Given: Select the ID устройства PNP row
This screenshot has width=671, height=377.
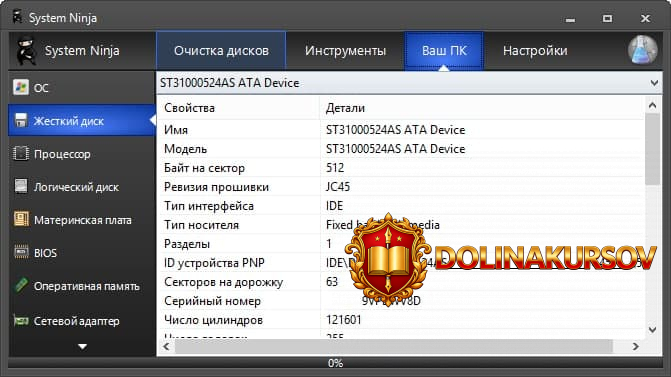Looking at the screenshot, I should point(401,263).
